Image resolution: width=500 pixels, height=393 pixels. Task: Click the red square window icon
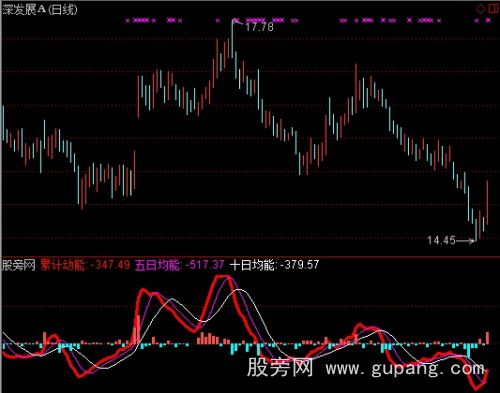click(x=493, y=9)
